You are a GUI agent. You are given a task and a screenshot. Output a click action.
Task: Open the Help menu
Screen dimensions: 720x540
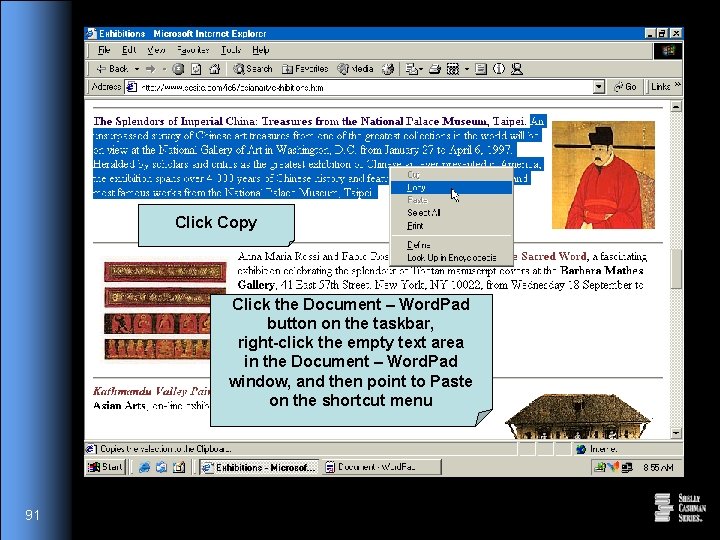pos(260,50)
